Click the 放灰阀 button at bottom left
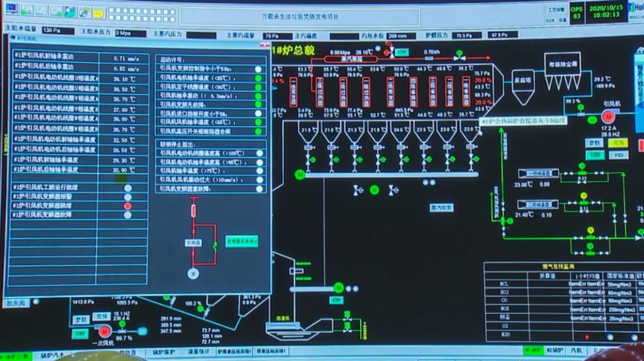The image size is (644, 361). coord(16,303)
